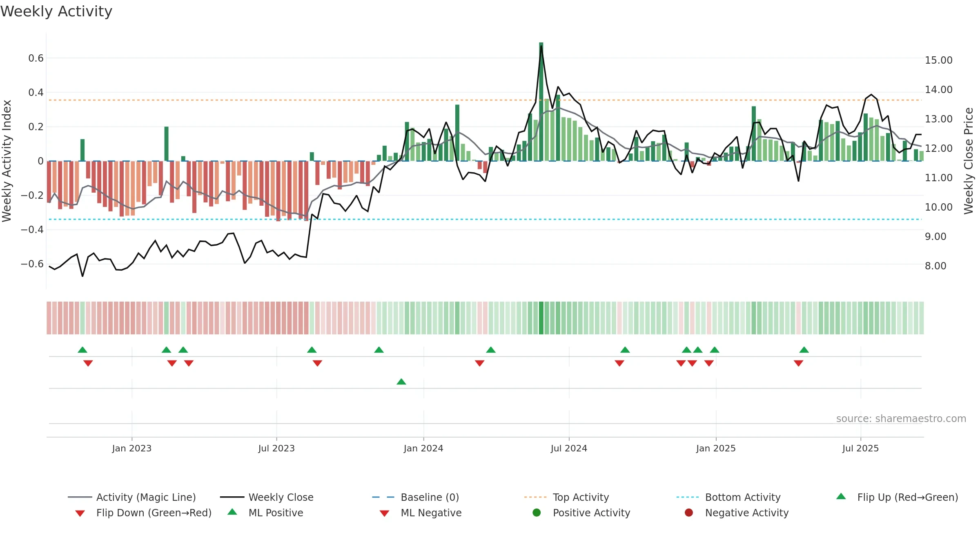This screenshot has width=980, height=551.
Task: Click Flip Down (Green→Red) legend triangle
Action: click(80, 513)
